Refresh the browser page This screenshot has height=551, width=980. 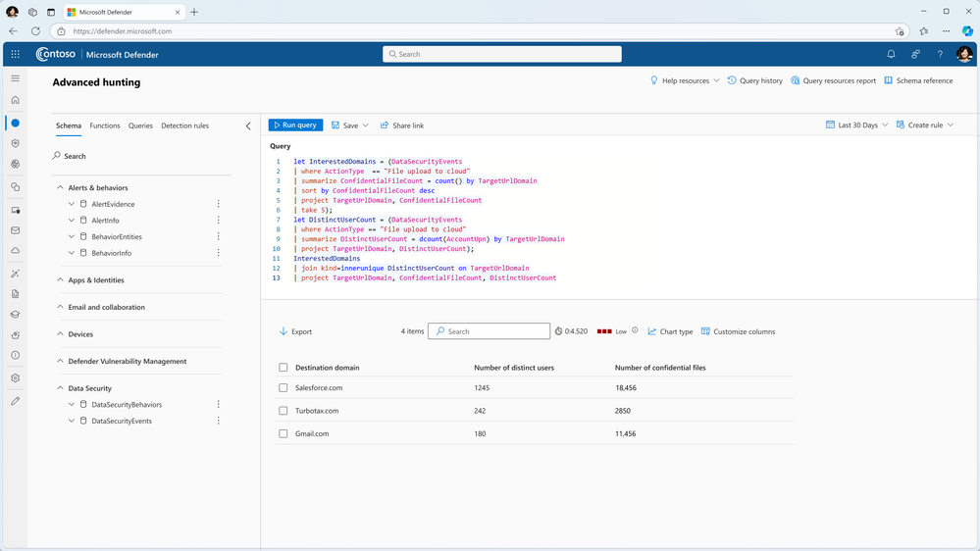35,30
